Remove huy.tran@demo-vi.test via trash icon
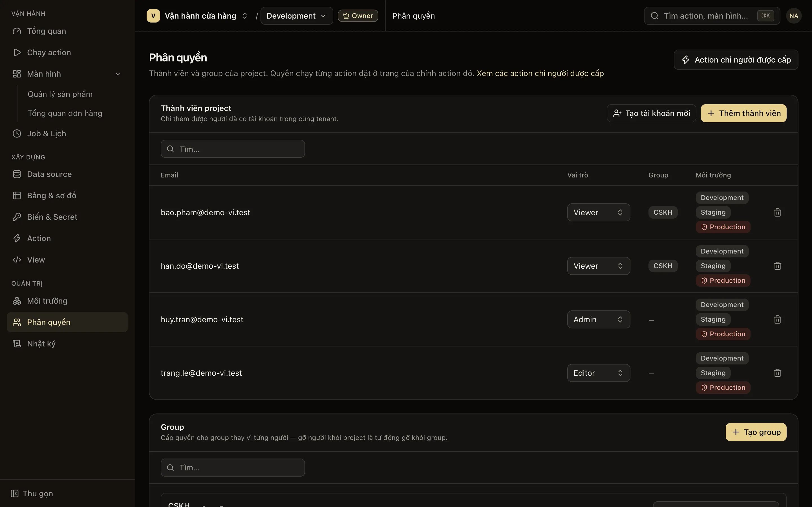Viewport: 812px width, 507px height. tap(777, 319)
